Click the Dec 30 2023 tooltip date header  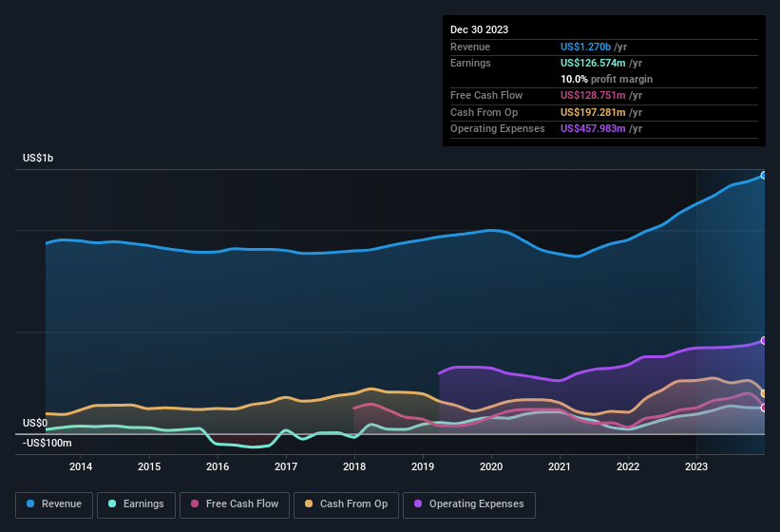click(x=479, y=29)
